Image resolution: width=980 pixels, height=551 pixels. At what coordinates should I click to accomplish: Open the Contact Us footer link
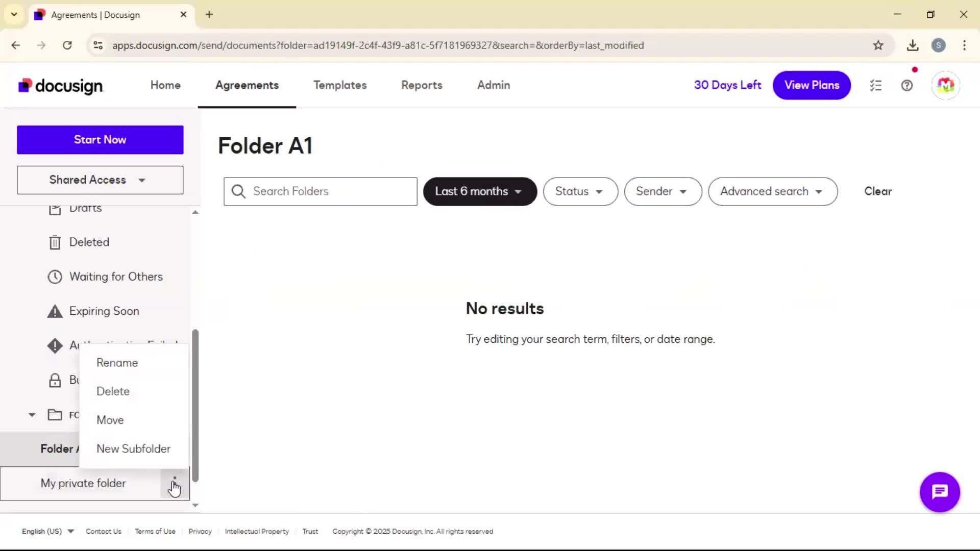[x=104, y=531]
